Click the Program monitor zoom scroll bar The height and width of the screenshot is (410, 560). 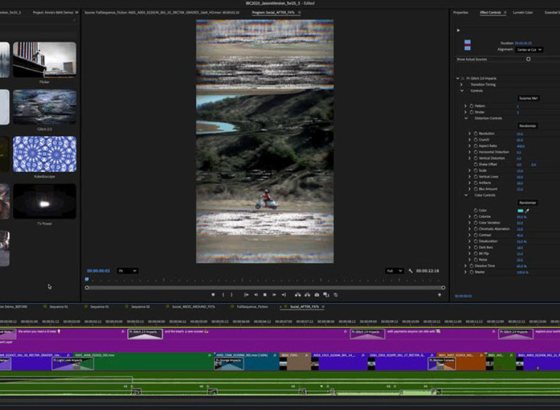pyautogui.click(x=265, y=288)
